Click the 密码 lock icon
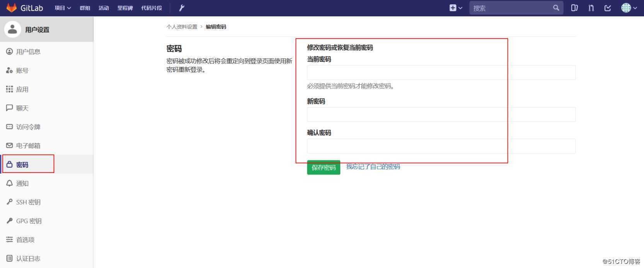This screenshot has width=644, height=268. pos(9,164)
